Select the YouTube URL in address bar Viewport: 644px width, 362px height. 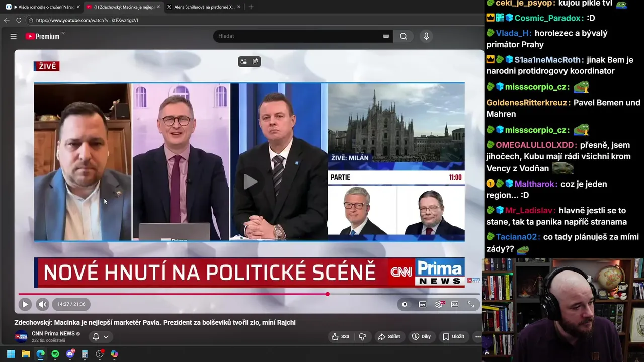click(87, 20)
